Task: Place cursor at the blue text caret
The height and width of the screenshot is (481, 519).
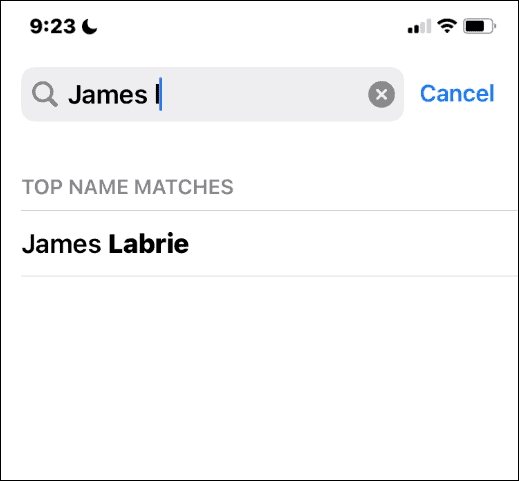Action: click(x=161, y=94)
